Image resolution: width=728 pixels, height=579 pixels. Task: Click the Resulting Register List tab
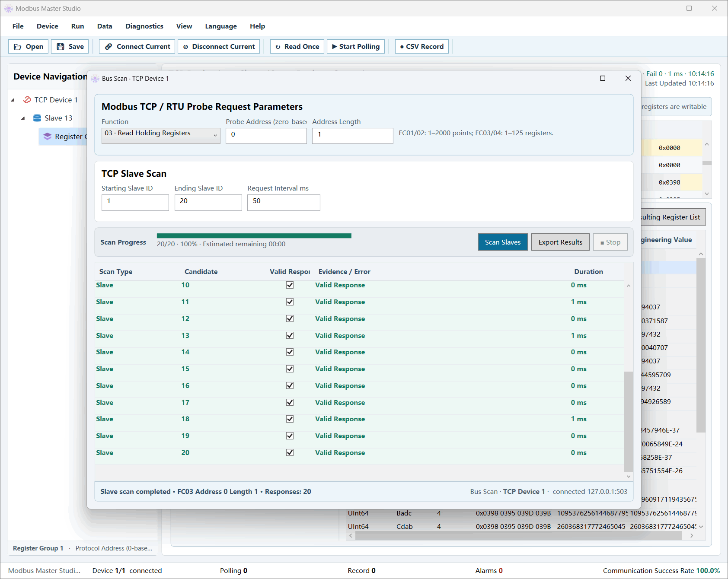673,217
